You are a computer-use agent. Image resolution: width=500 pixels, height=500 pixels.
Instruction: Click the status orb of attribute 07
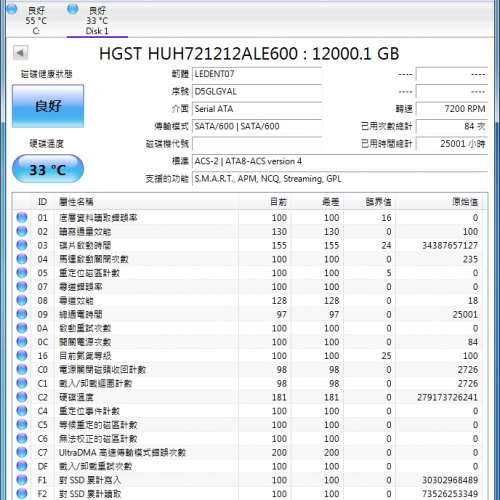click(x=22, y=287)
